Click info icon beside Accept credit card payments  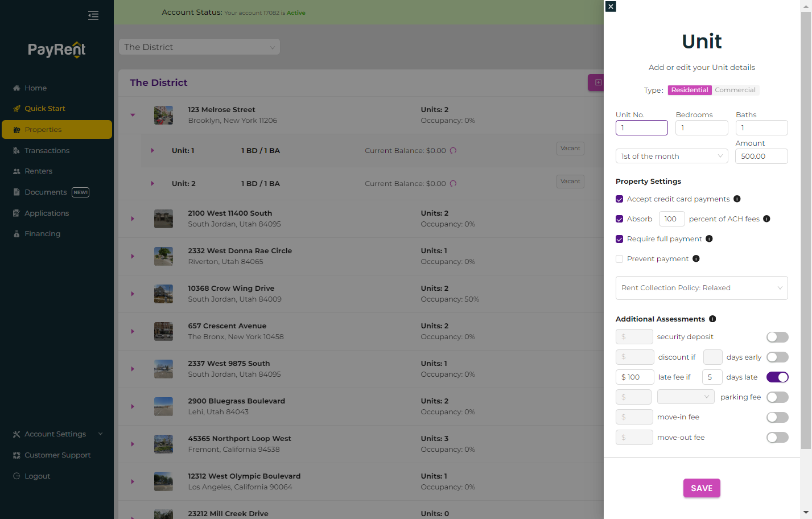coord(737,199)
